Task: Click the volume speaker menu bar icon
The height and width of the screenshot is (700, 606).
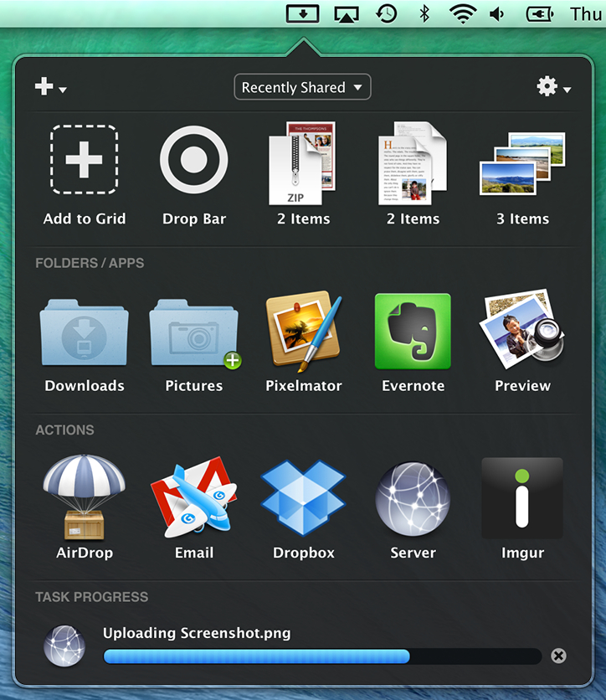Action: (x=497, y=14)
